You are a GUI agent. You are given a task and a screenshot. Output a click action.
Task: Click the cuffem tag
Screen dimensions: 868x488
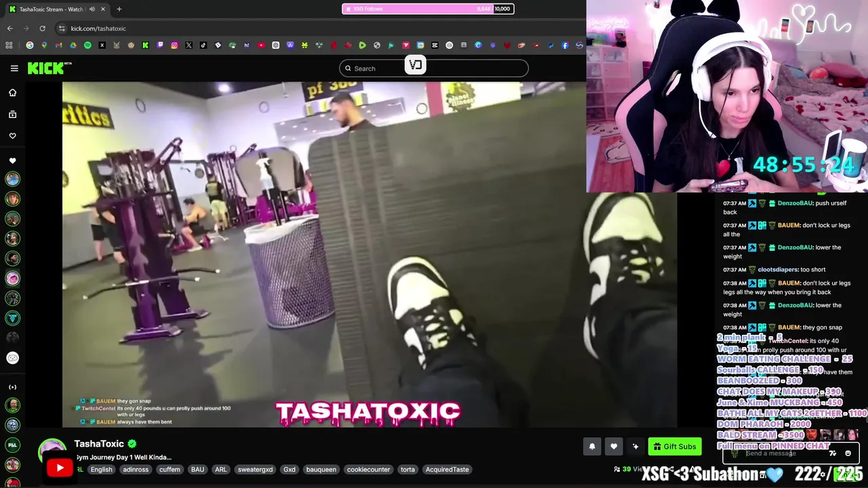click(170, 469)
